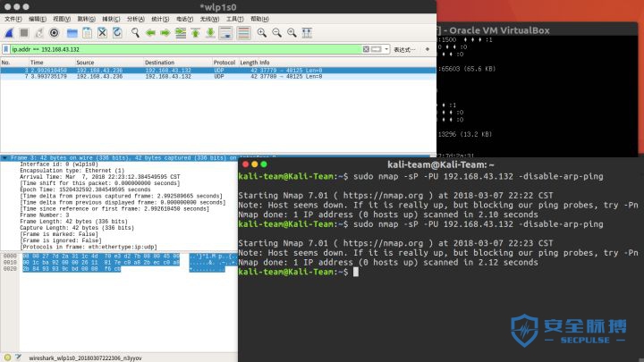This screenshot has height=362, width=644.
Task: Select 'Encapsulation type: Ethernet (1)' line
Action: pos(72,171)
